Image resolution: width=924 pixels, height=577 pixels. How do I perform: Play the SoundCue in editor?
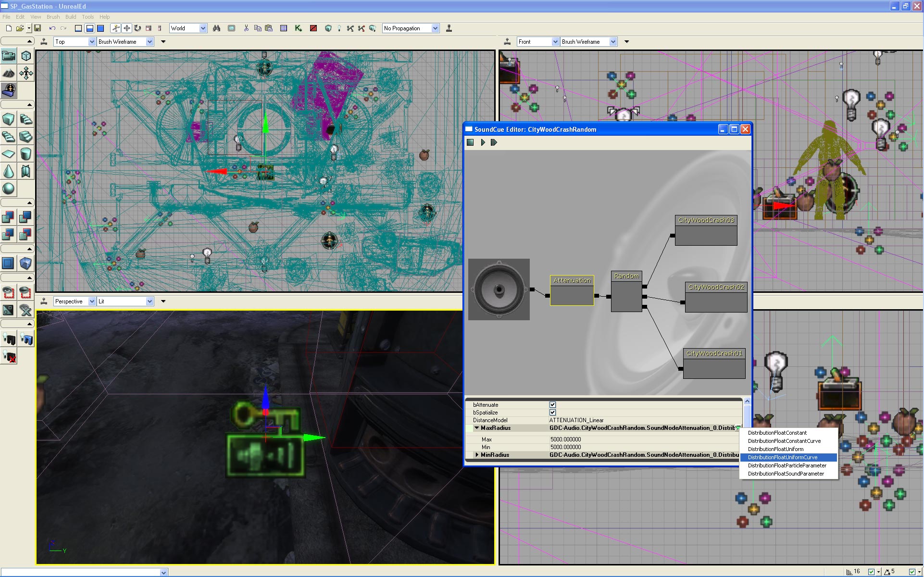coord(483,142)
